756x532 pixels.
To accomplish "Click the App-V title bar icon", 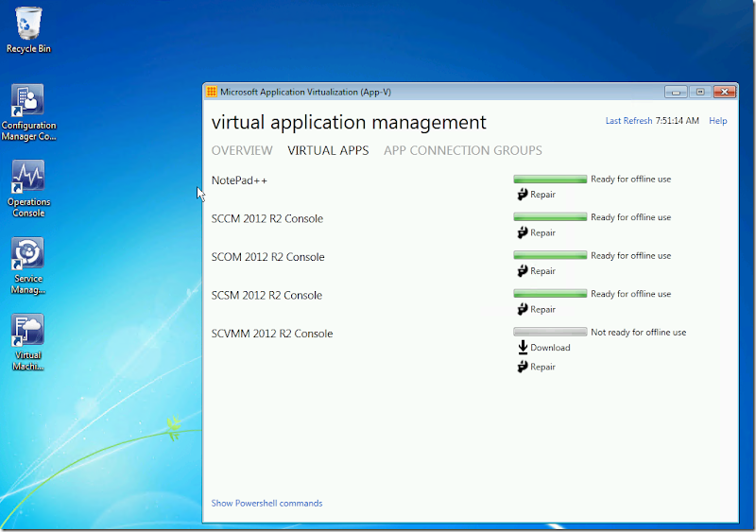I will pos(211,92).
